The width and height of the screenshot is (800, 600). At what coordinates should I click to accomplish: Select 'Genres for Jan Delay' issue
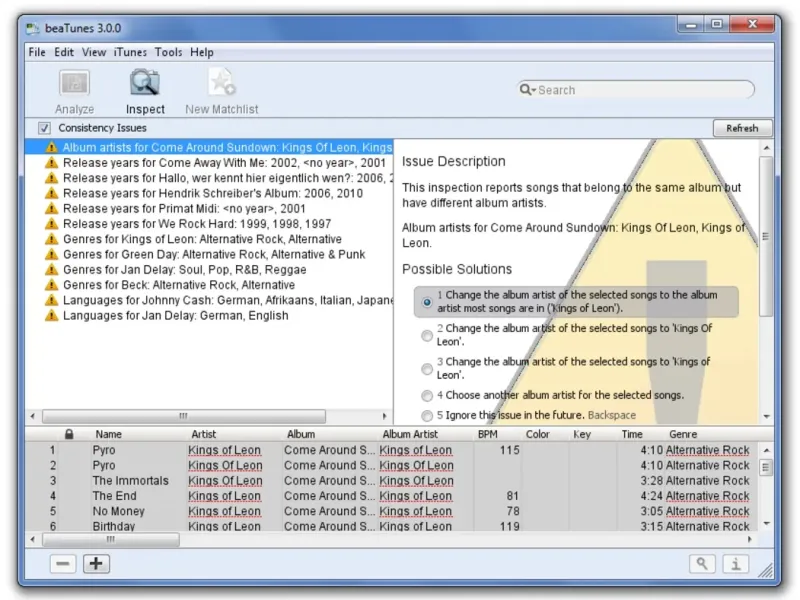click(209, 269)
